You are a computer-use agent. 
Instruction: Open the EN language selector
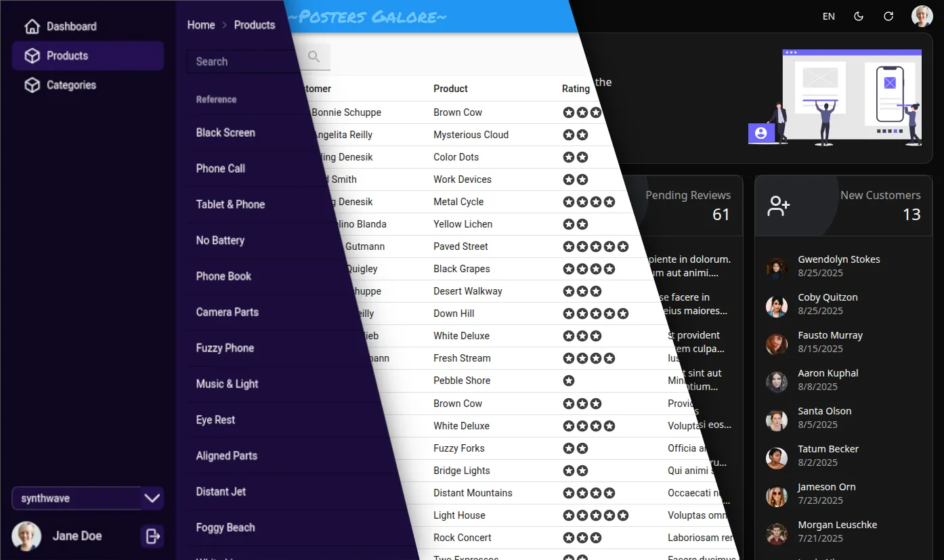(828, 16)
